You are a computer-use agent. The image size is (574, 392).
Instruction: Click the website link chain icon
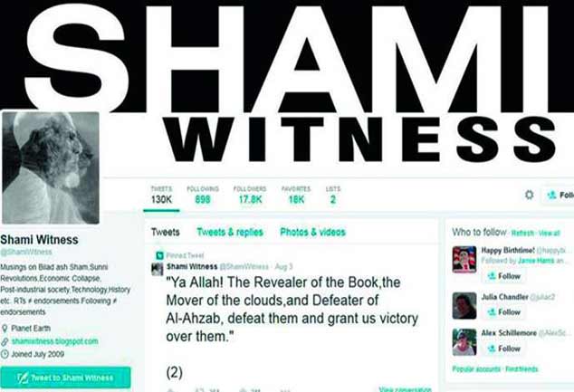click(5, 342)
